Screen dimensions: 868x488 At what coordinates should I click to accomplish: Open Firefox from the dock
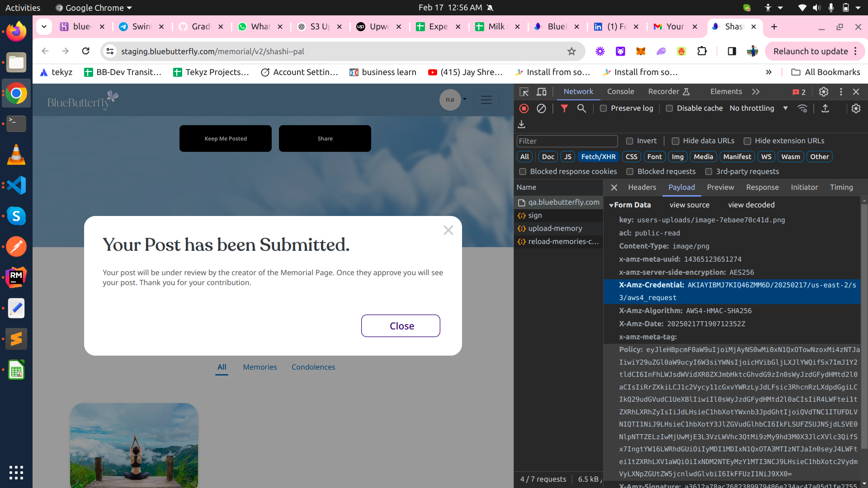click(x=16, y=32)
